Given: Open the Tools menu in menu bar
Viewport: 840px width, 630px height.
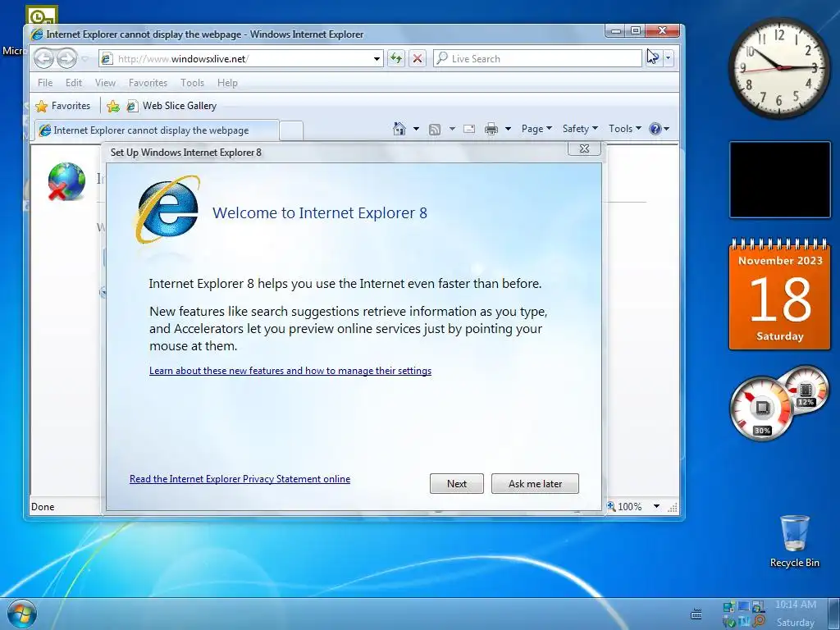Looking at the screenshot, I should pos(192,83).
